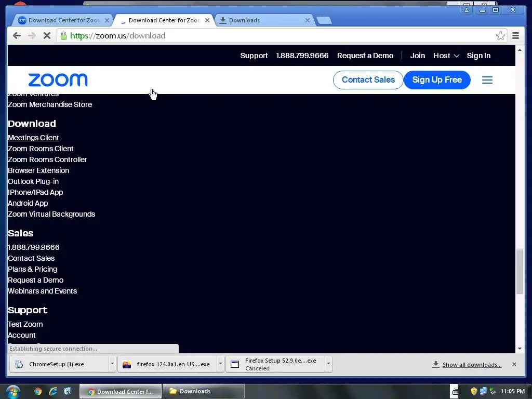Click Sign In
532x399 pixels.
coord(478,56)
